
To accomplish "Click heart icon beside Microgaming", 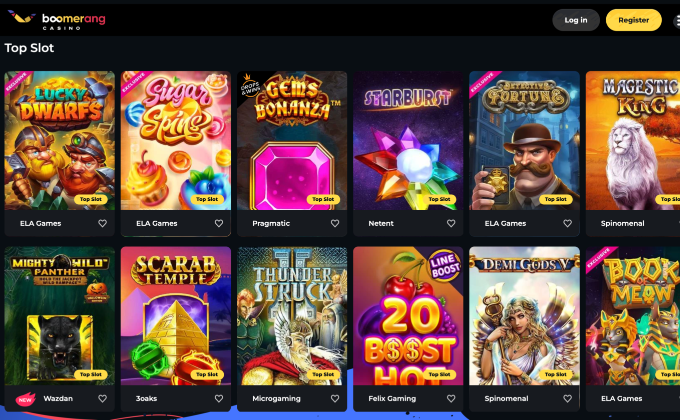I will pyautogui.click(x=335, y=398).
